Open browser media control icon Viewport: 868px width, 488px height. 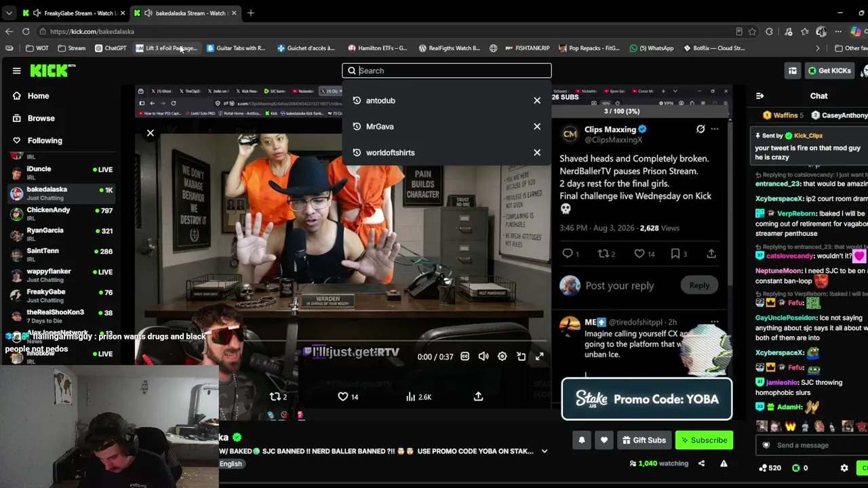point(788,31)
